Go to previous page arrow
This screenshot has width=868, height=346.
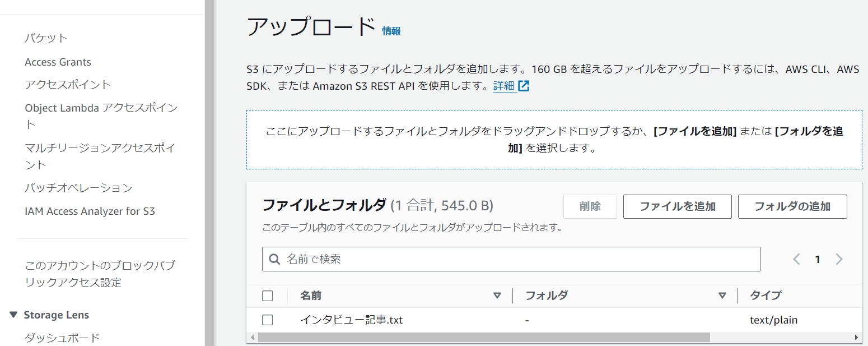(796, 259)
